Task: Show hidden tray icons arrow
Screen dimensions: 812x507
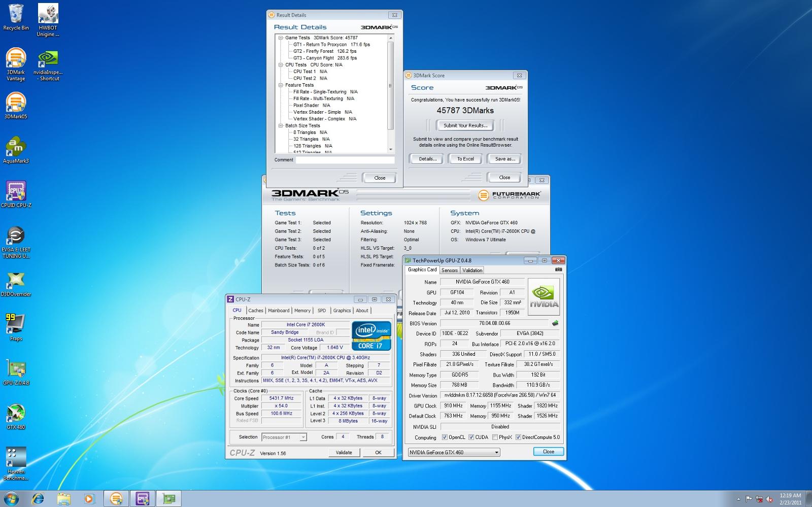Action: (x=738, y=499)
